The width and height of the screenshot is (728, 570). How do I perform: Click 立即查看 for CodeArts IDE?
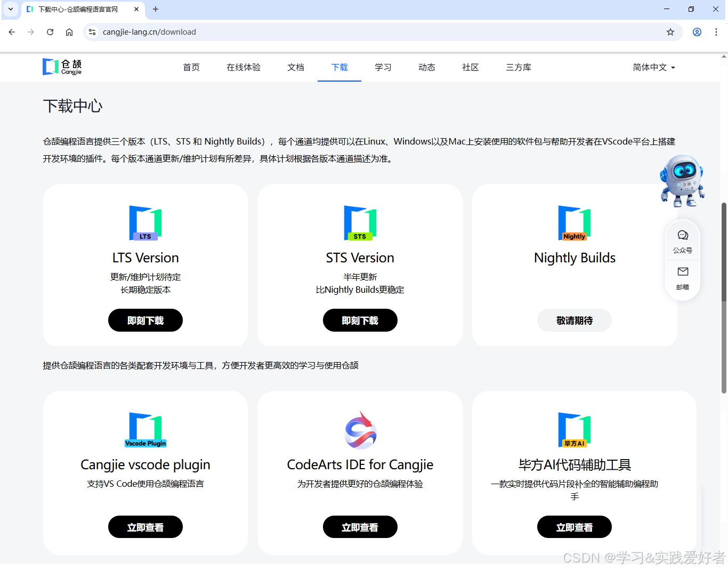pyautogui.click(x=360, y=527)
